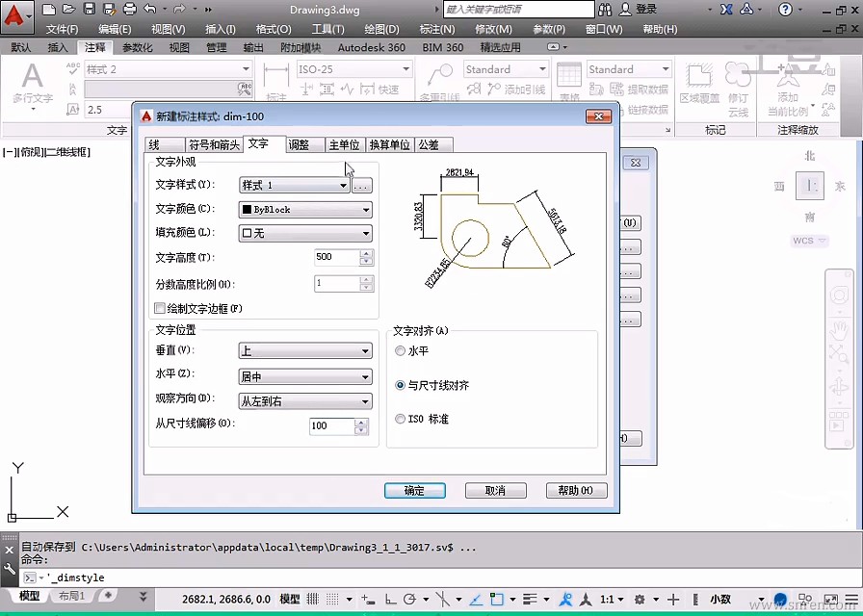Viewport: 863px width, 616px height.
Task: Click the Help question mark icon
Action: 785,10
